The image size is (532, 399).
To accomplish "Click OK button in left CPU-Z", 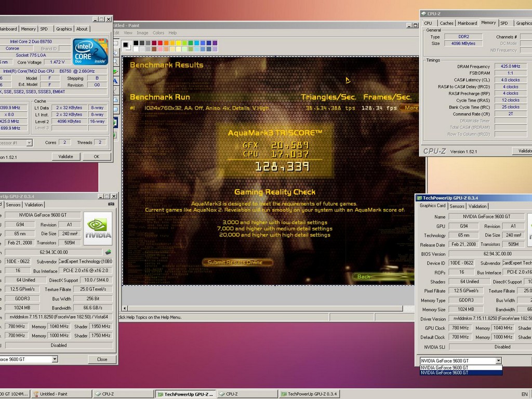I will tap(96, 157).
